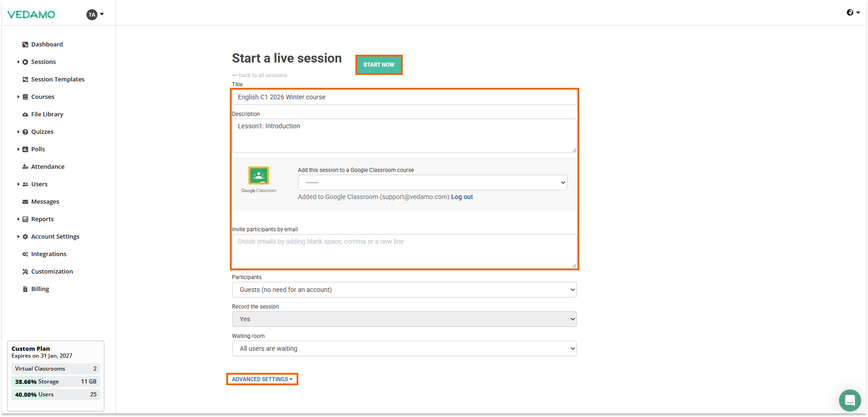The width and height of the screenshot is (868, 417).
Task: Click the Customization tools icon
Action: (25, 272)
